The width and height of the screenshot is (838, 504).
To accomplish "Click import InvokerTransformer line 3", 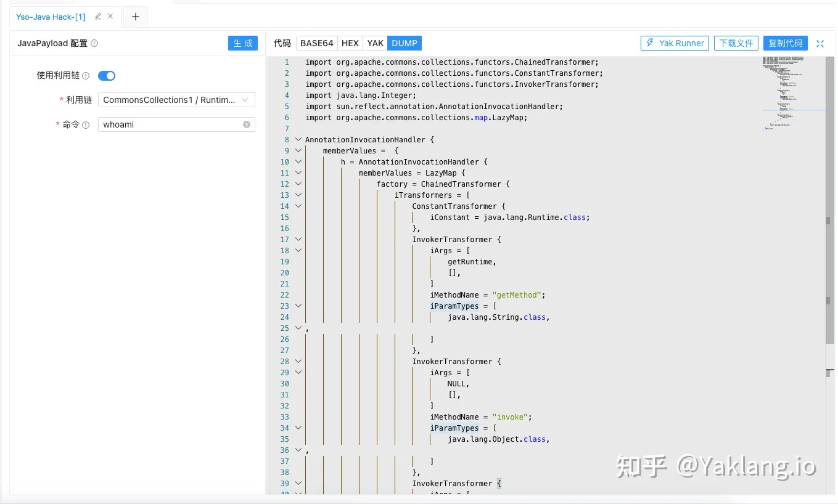I will click(452, 84).
